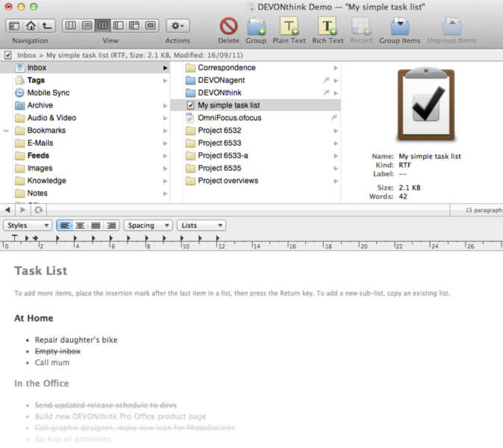Screen dimensions: 503x448
Task: Select My simple task list document
Action: click(x=256, y=105)
